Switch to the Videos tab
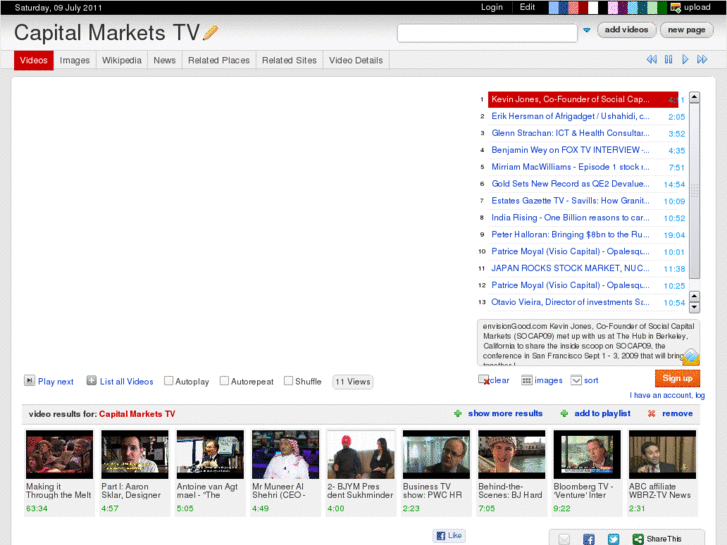Screen dimensions: 727x545 [33, 60]
